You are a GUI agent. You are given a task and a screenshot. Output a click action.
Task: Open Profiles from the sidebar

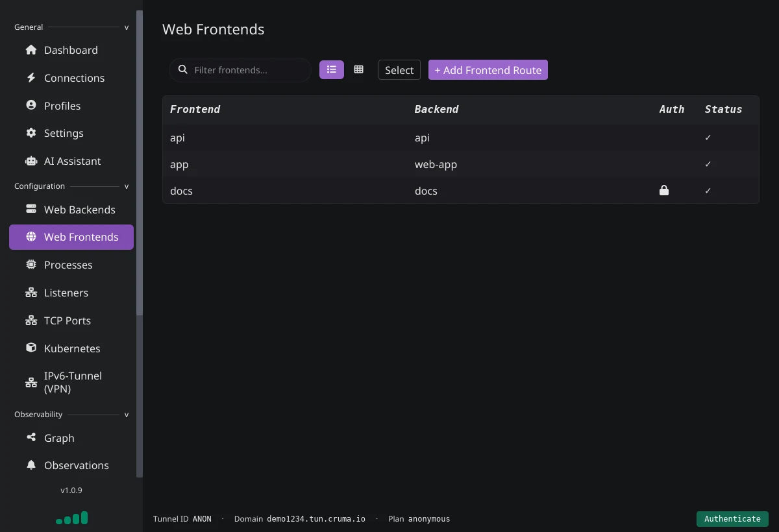[x=71, y=106]
